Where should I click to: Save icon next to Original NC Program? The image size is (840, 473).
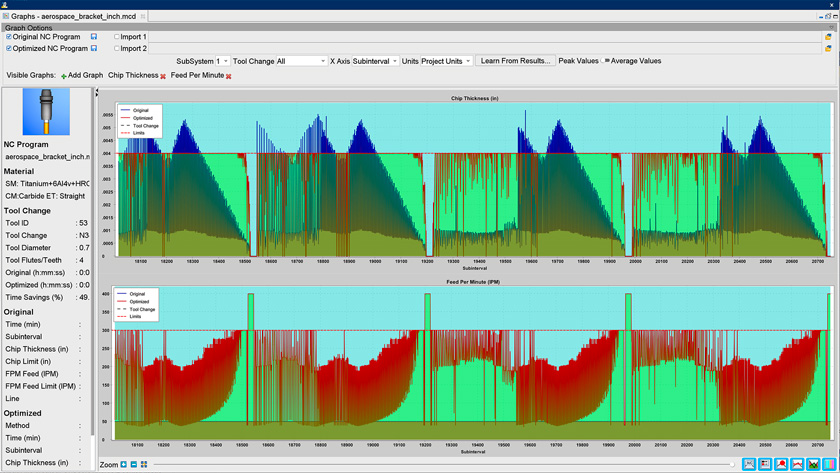[x=94, y=37]
